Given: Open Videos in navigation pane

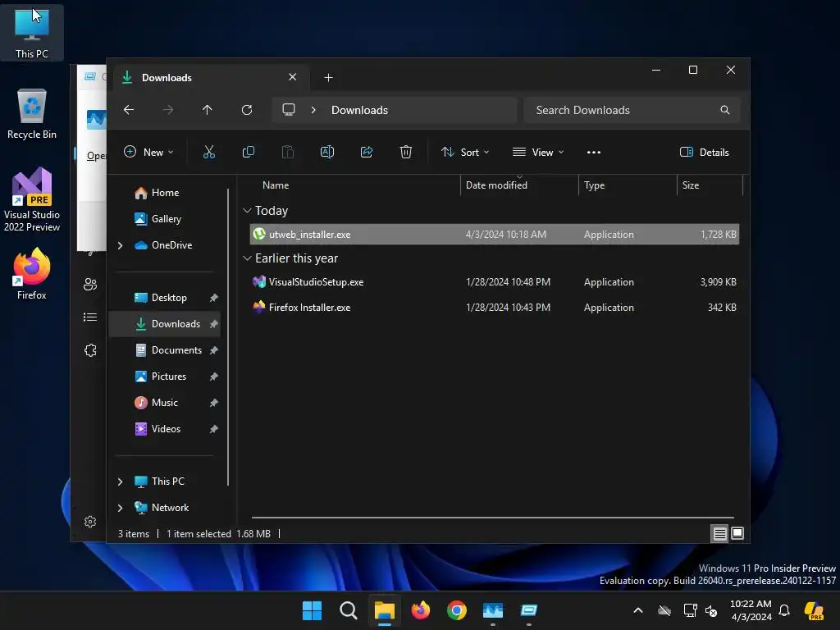Looking at the screenshot, I should (164, 429).
